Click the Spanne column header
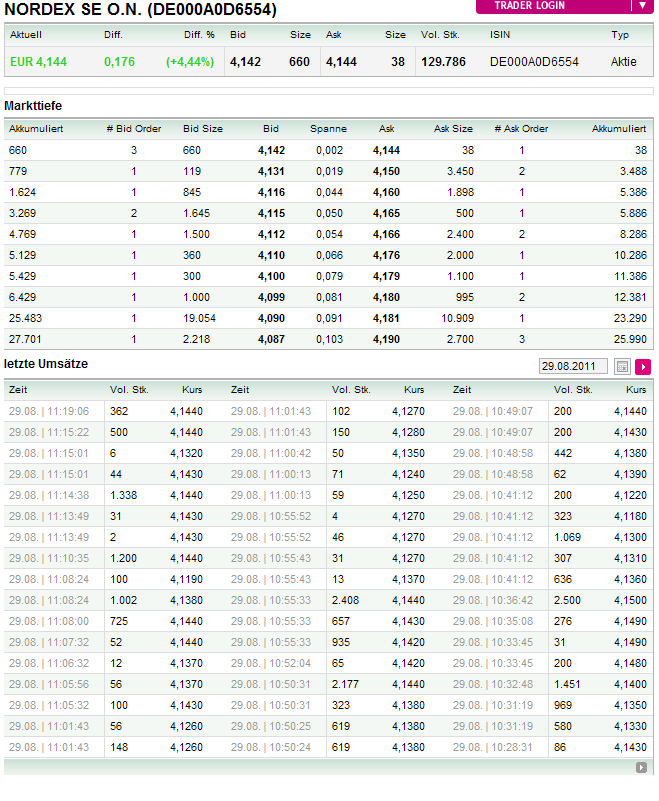Screen dimensions: 659x801 [x=328, y=128]
